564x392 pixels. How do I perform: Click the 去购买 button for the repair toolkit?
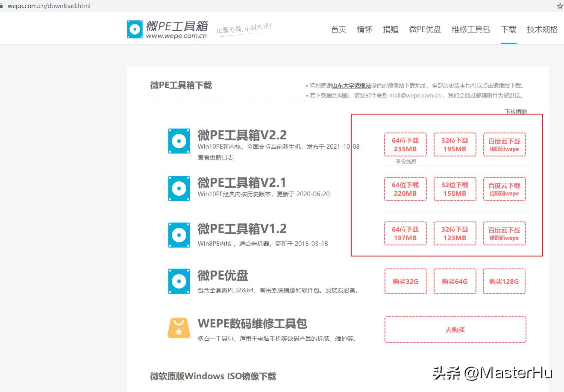[x=455, y=329]
